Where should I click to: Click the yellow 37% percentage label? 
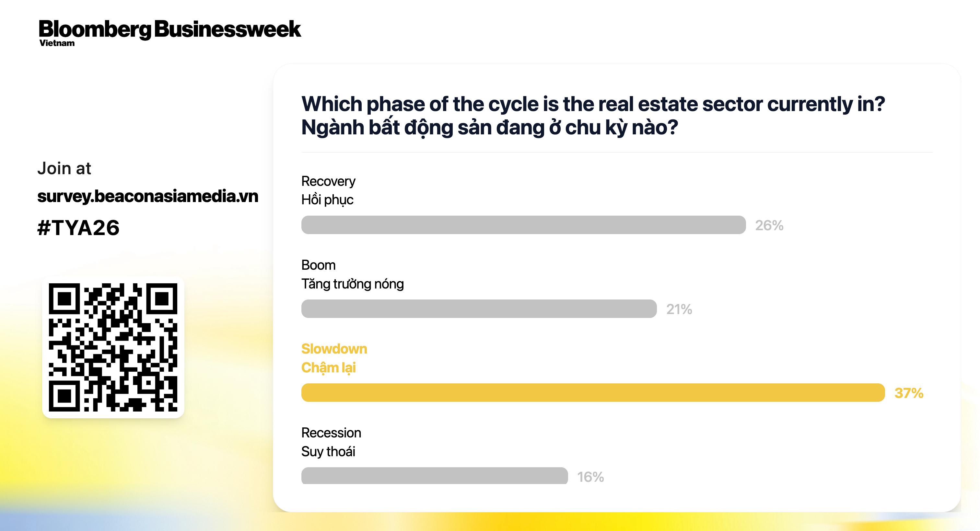click(908, 393)
